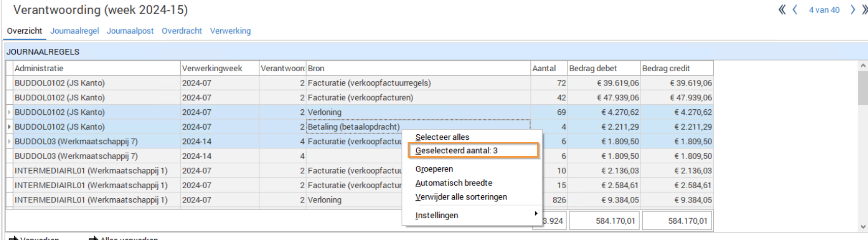Viewport: 868px width, 240px height.
Task: Select the first INTERMEDIAIRL01 Facturatie row
Action: click(91, 171)
